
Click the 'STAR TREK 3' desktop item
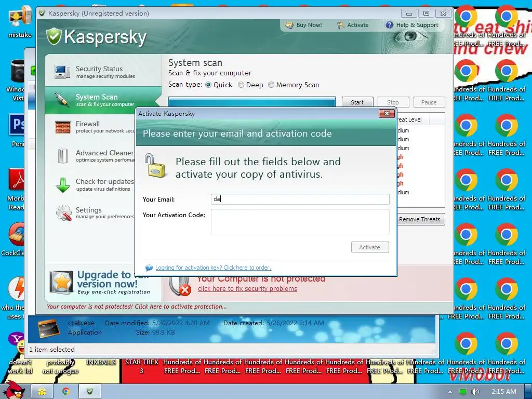pos(141,366)
